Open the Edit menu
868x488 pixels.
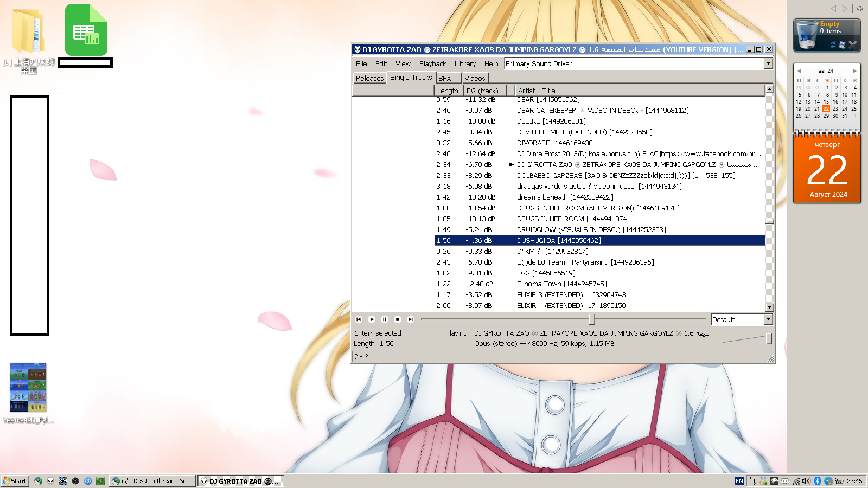click(x=381, y=63)
